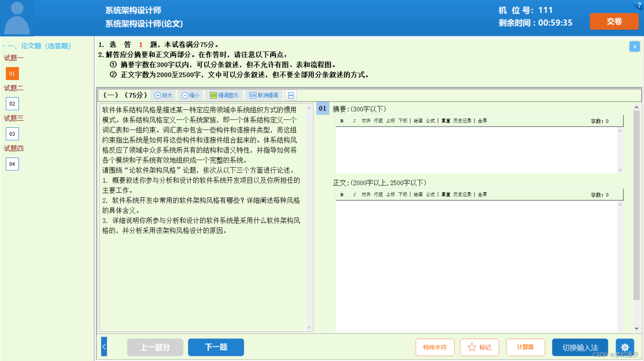Viewport: 644px width, 361px height.
Task: Select question 04 under 试题四
Action: click(x=12, y=164)
